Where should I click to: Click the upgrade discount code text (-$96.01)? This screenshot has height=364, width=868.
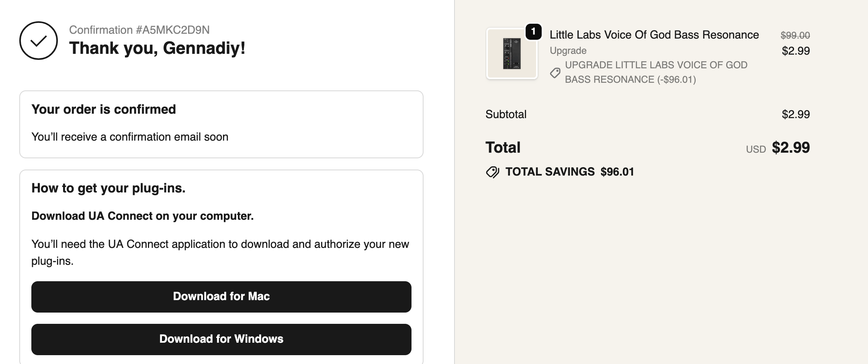coord(656,72)
